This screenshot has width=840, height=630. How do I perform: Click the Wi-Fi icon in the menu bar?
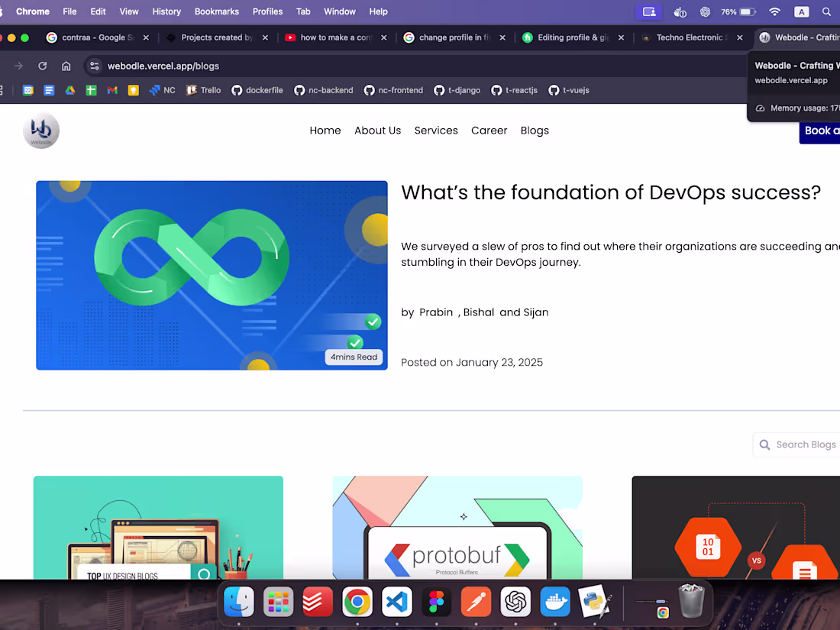(774, 11)
